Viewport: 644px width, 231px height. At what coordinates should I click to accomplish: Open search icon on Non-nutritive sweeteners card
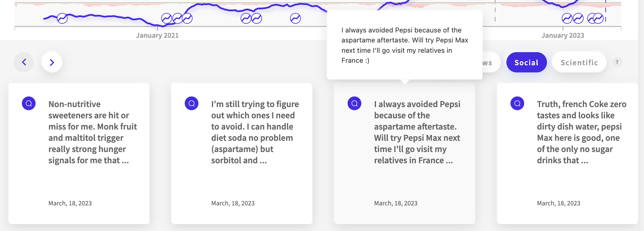click(x=29, y=103)
